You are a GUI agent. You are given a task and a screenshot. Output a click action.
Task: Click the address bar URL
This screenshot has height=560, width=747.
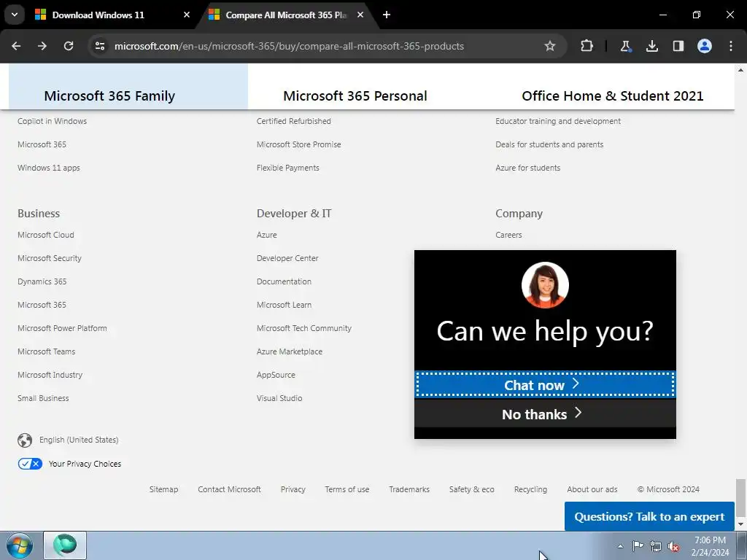point(289,46)
